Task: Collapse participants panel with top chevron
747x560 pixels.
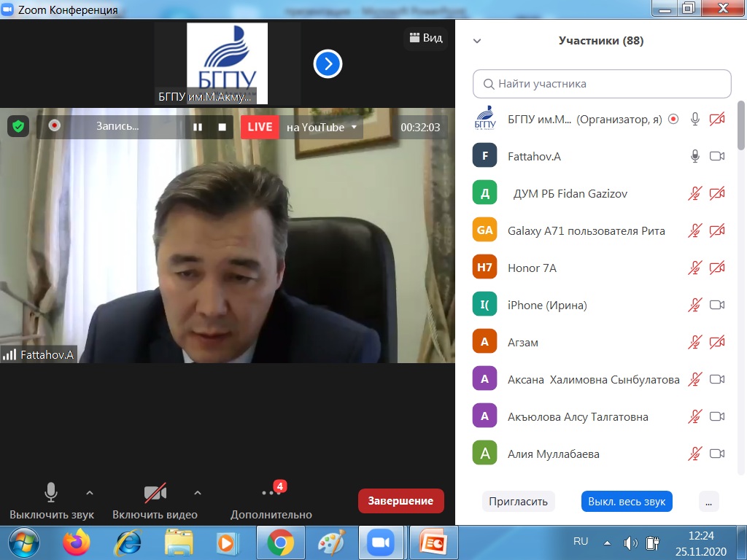Action: 477,42
